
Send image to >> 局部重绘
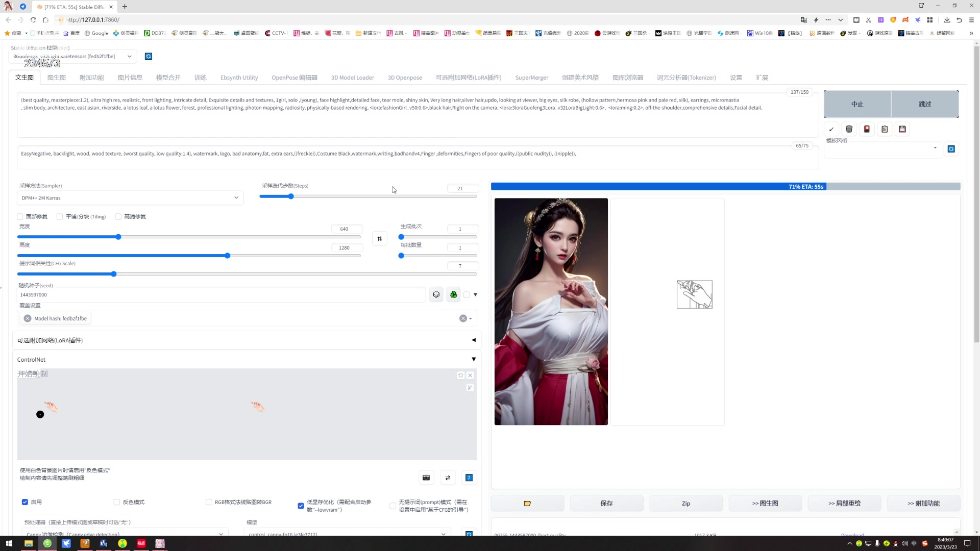845,503
